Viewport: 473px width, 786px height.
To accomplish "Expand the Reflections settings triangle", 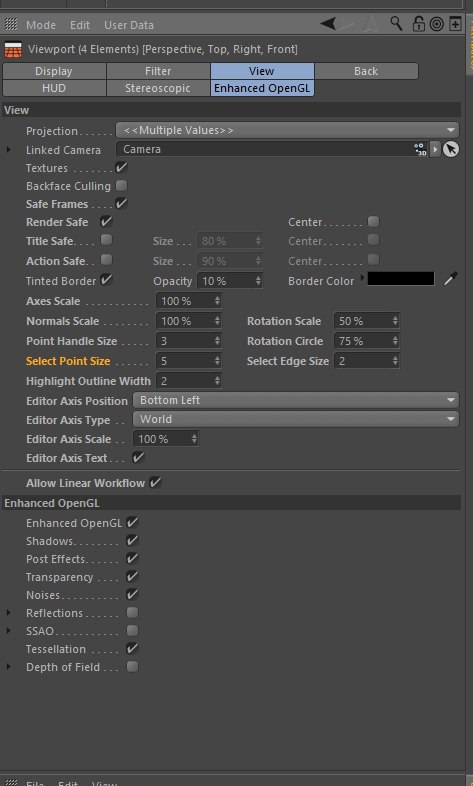I will (9, 613).
